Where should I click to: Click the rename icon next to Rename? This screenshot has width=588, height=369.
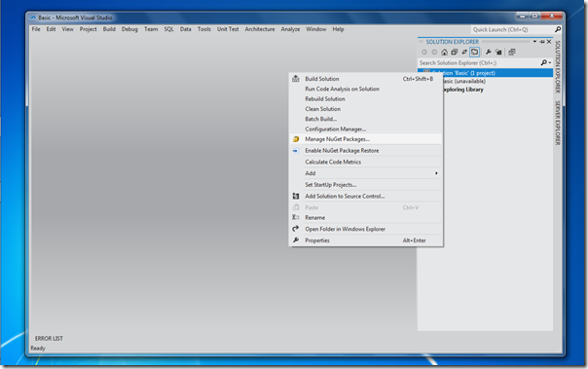[296, 217]
